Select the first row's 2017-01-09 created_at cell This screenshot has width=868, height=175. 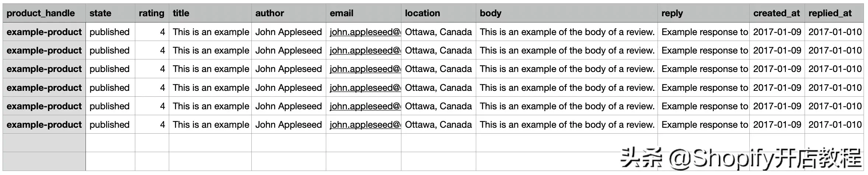pos(777,32)
